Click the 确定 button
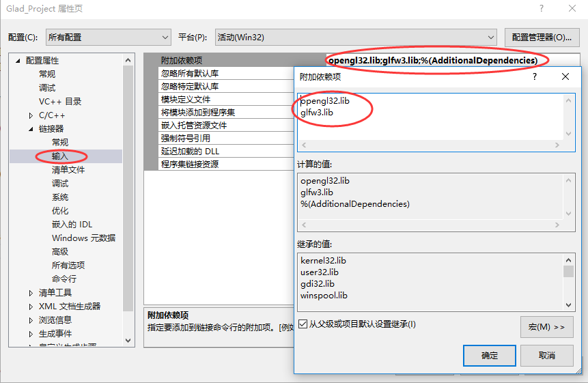The height and width of the screenshot is (383, 588). 490,356
